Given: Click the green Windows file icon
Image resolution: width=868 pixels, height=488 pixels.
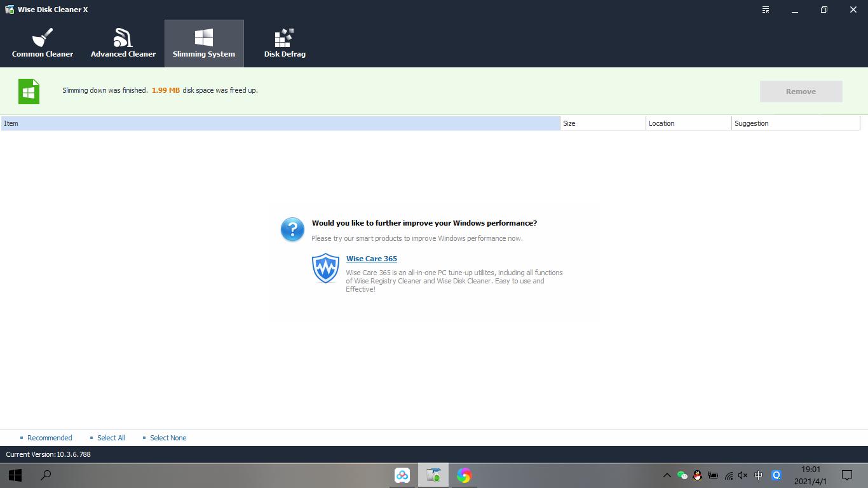Looking at the screenshot, I should [29, 91].
